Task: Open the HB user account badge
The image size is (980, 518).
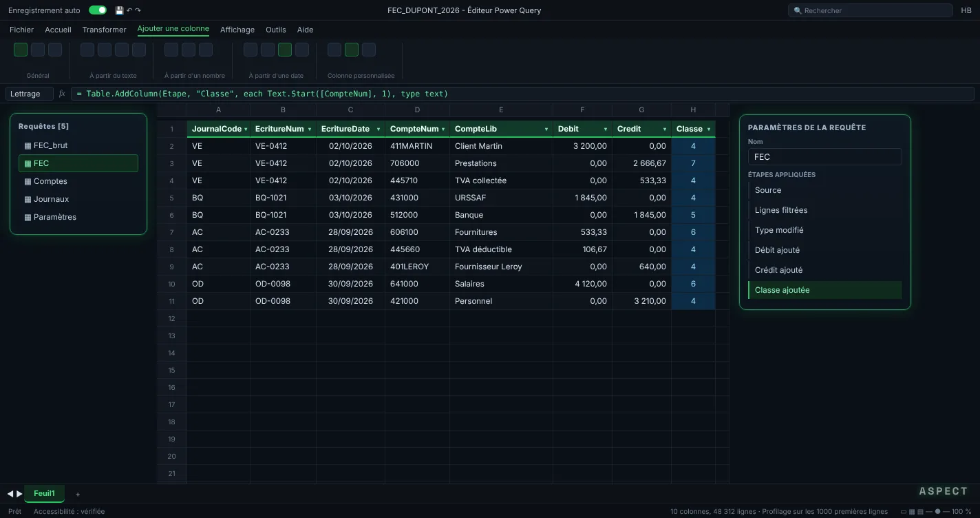Action: click(966, 10)
